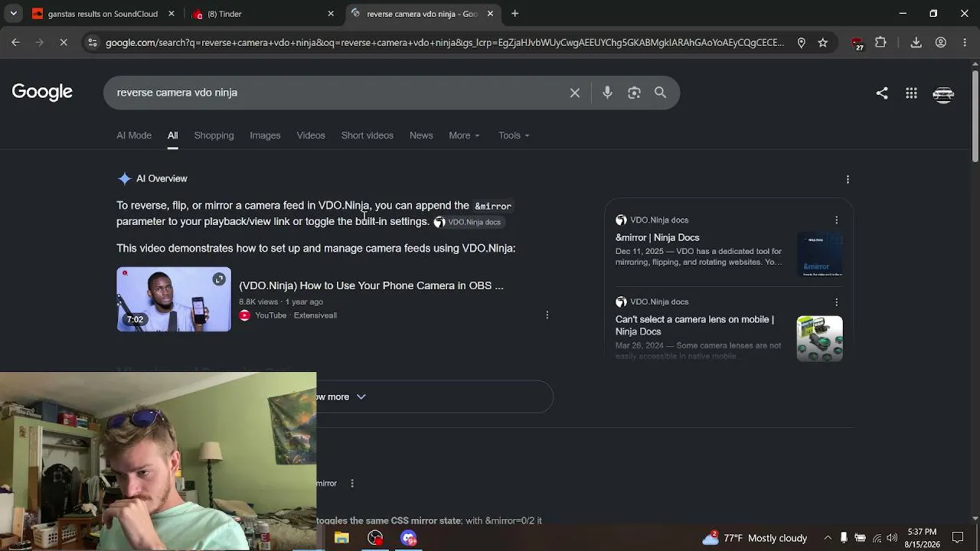Close the reverse camera vdo ninja tab
The height and width of the screenshot is (551, 980).
click(x=490, y=14)
